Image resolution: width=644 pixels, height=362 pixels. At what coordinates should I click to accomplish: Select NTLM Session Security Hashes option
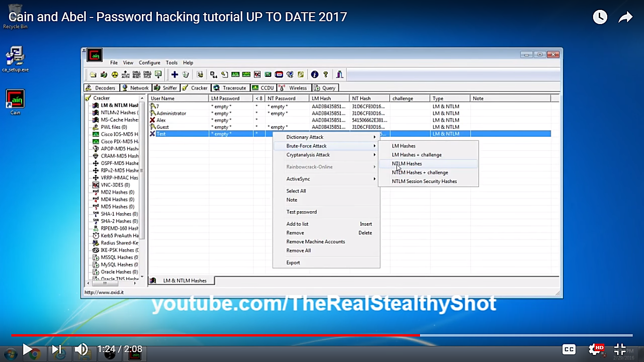429,181
